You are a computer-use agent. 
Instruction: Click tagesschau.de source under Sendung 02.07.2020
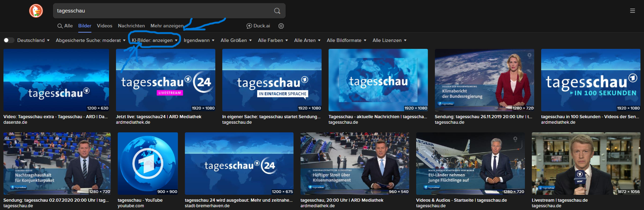tap(18, 206)
